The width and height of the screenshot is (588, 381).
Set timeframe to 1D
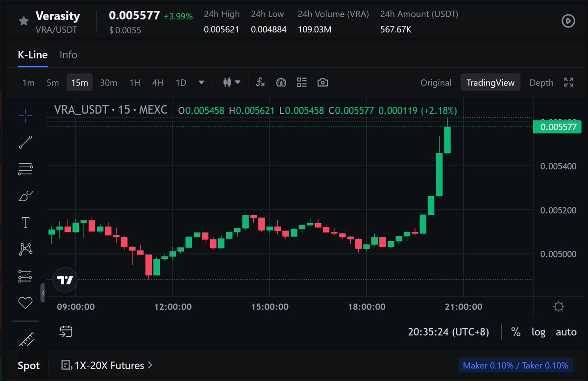(181, 83)
